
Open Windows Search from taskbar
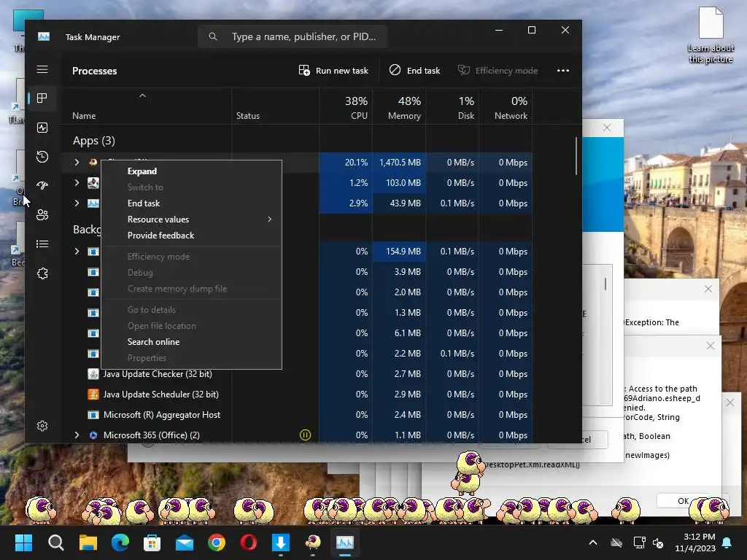tap(55, 542)
